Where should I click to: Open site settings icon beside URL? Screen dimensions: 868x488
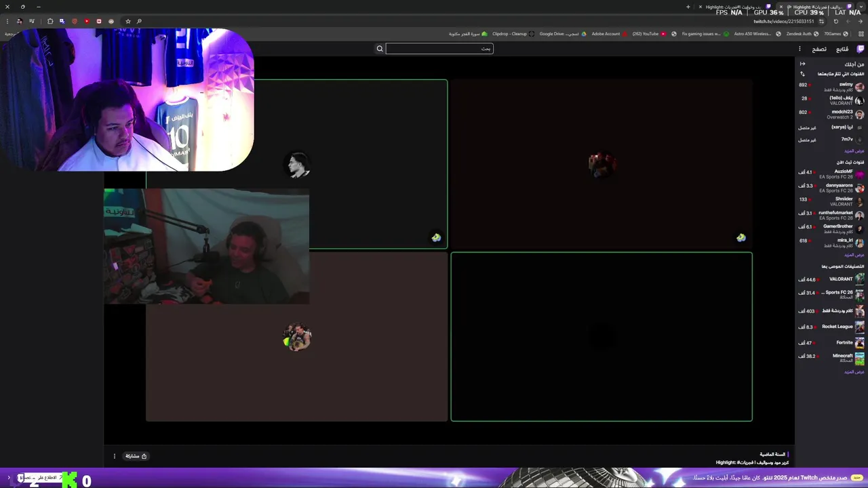tap(821, 22)
